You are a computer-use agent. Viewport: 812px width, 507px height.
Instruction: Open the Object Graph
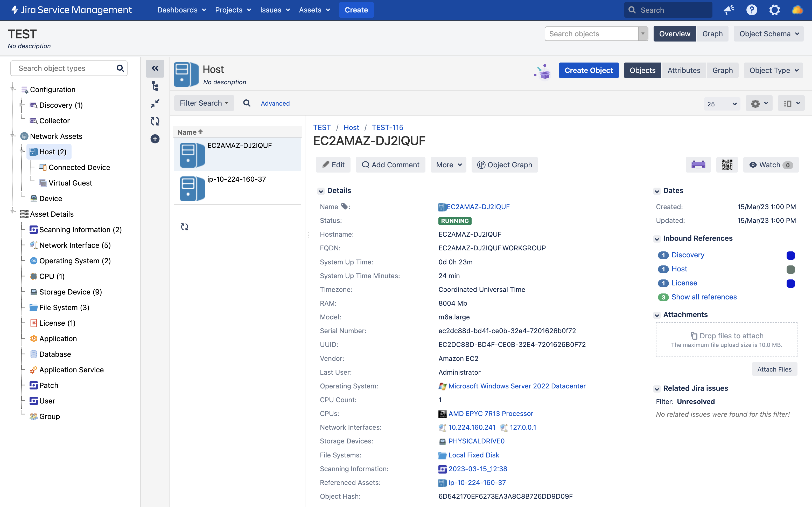pyautogui.click(x=505, y=165)
